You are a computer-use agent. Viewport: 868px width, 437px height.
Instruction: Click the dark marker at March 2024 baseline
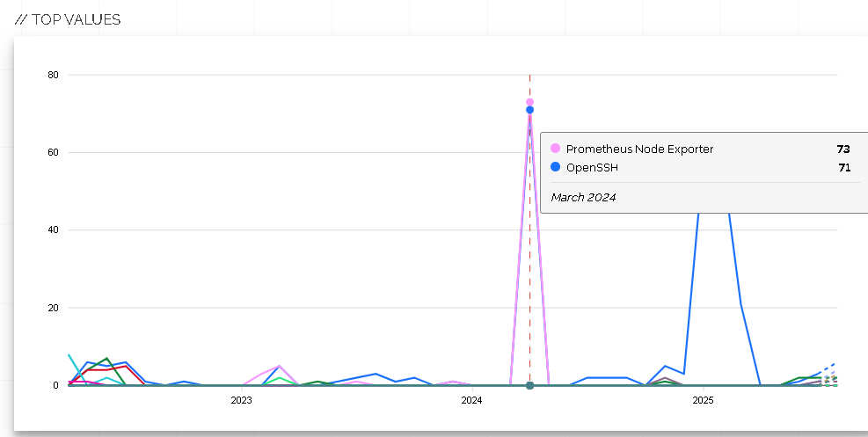[529, 385]
